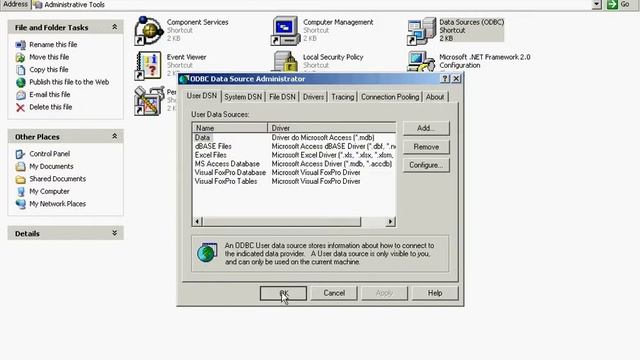Image resolution: width=640 pixels, height=360 pixels.
Task: Click the list's right scroll arrow
Action: [390, 222]
